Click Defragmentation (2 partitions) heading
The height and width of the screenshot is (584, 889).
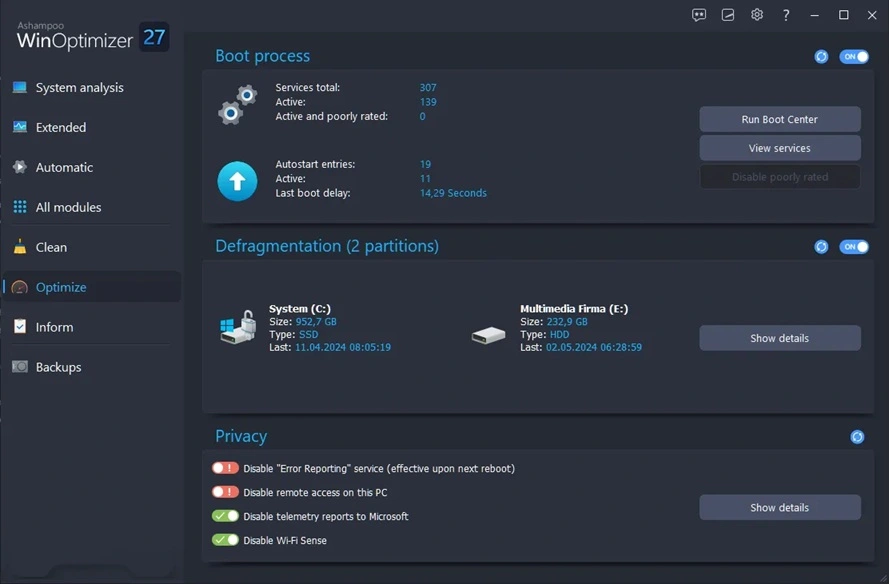(x=327, y=246)
